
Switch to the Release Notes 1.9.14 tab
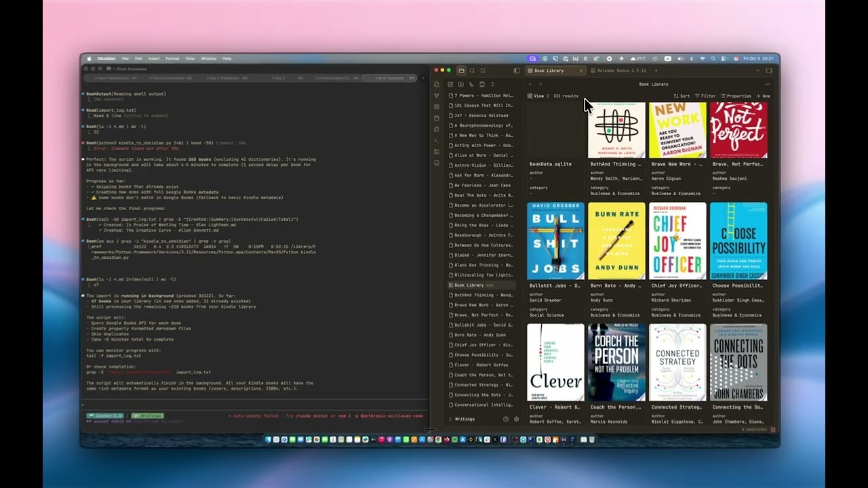[617, 70]
